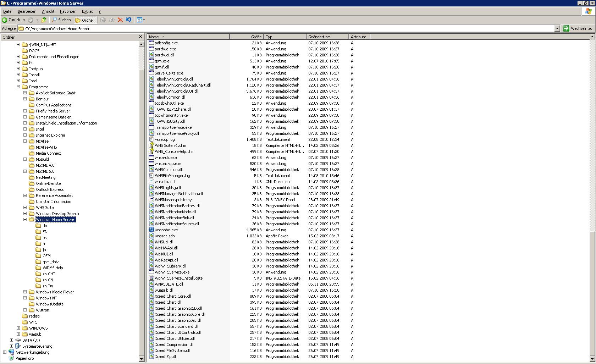Image resolution: width=596 pixels, height=364 pixels.
Task: Select the DATA (D:) drive icon
Action: [x=18, y=340]
